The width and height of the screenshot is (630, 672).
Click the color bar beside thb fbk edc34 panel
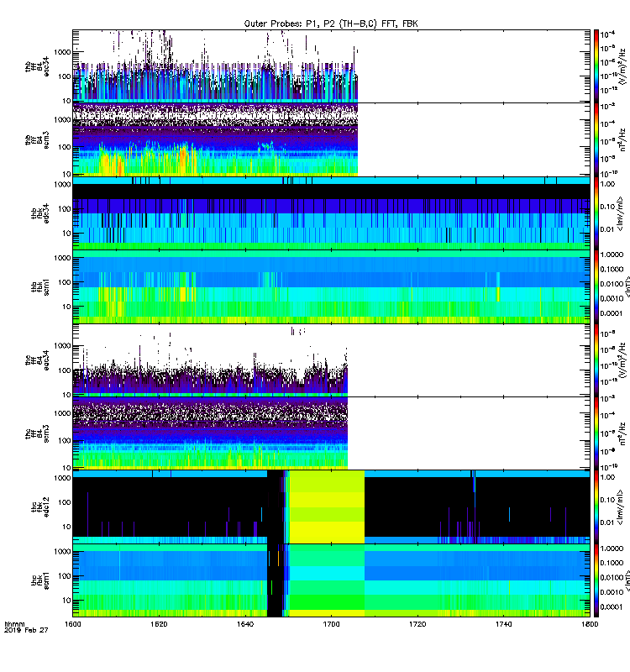click(596, 213)
